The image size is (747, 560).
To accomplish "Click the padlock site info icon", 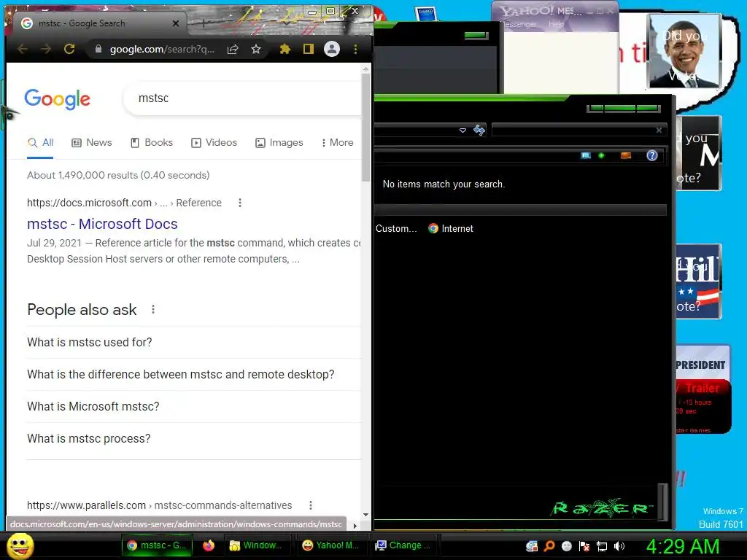I will coord(98,49).
